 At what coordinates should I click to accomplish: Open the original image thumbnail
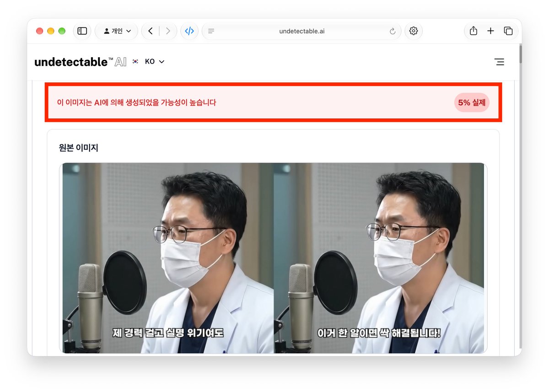(x=273, y=258)
